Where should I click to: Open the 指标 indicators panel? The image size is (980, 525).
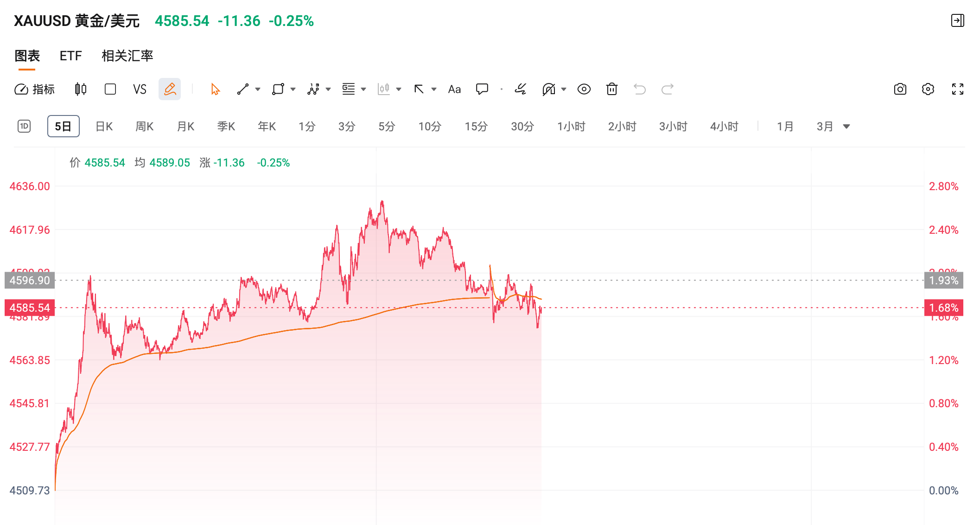(35, 89)
